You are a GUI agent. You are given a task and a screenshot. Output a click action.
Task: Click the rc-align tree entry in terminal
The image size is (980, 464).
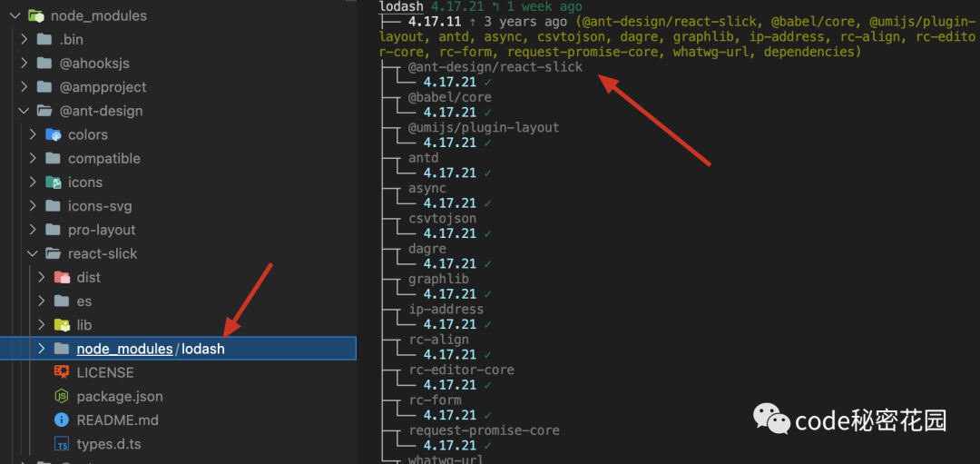[x=439, y=339]
